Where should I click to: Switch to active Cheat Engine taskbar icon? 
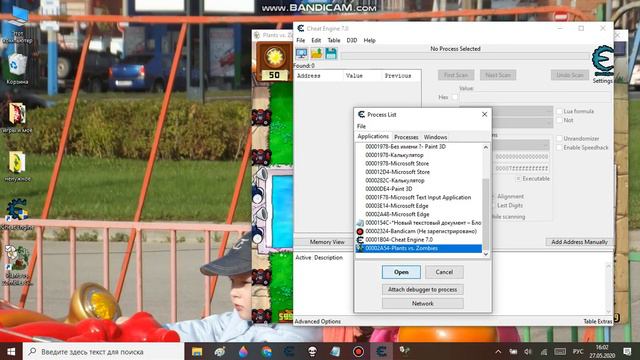coord(381,351)
